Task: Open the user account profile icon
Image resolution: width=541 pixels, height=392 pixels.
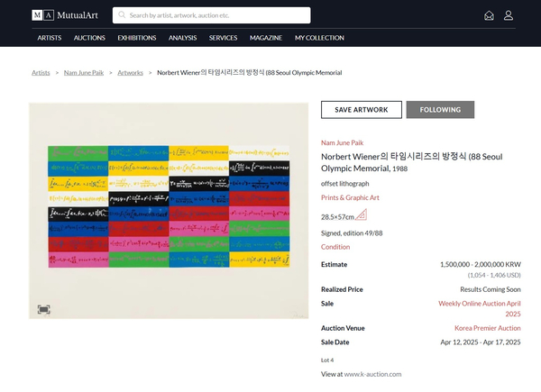Action: tap(509, 15)
